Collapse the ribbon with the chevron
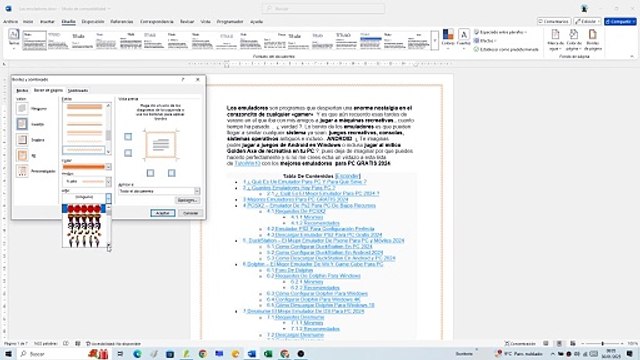This screenshot has width=640, height=360. tap(632, 56)
